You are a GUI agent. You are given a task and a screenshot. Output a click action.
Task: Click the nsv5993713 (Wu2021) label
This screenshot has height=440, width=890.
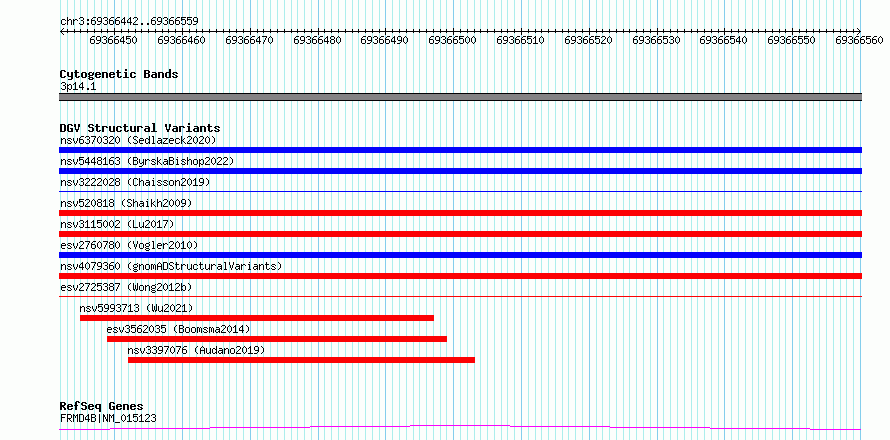[136, 308]
